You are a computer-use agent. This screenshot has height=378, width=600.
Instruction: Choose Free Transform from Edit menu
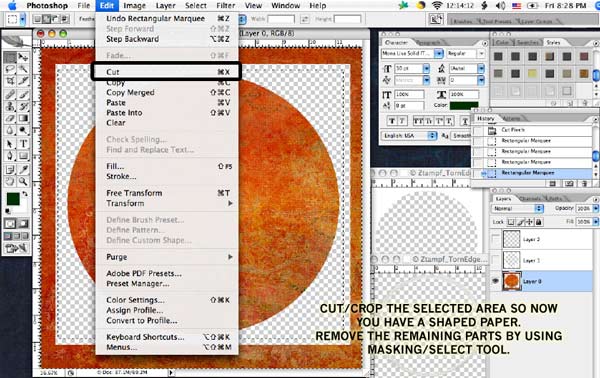coord(167,193)
